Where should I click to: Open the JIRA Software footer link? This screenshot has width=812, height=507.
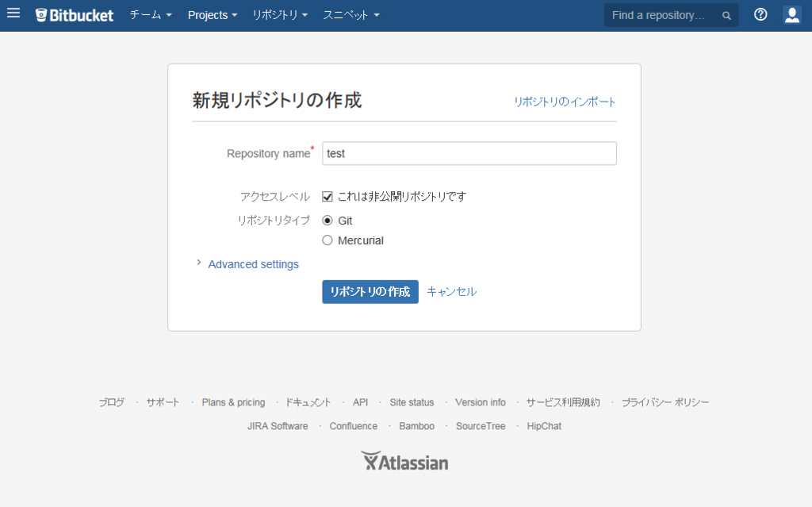tap(278, 426)
